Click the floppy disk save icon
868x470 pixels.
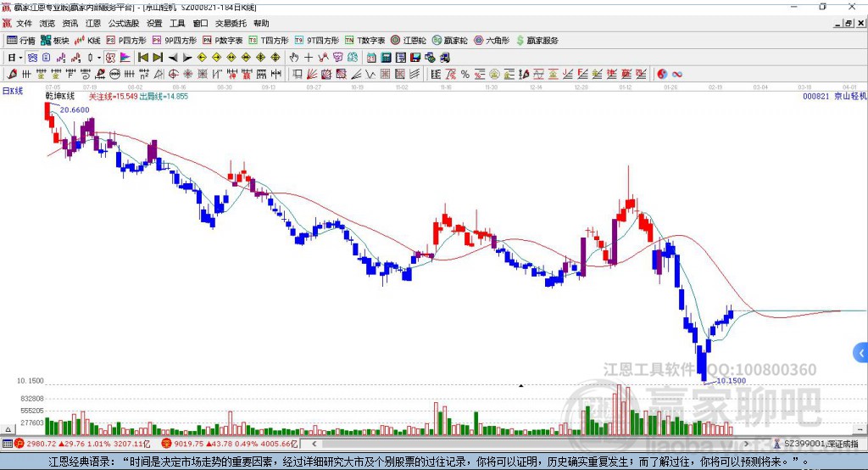pos(415,58)
